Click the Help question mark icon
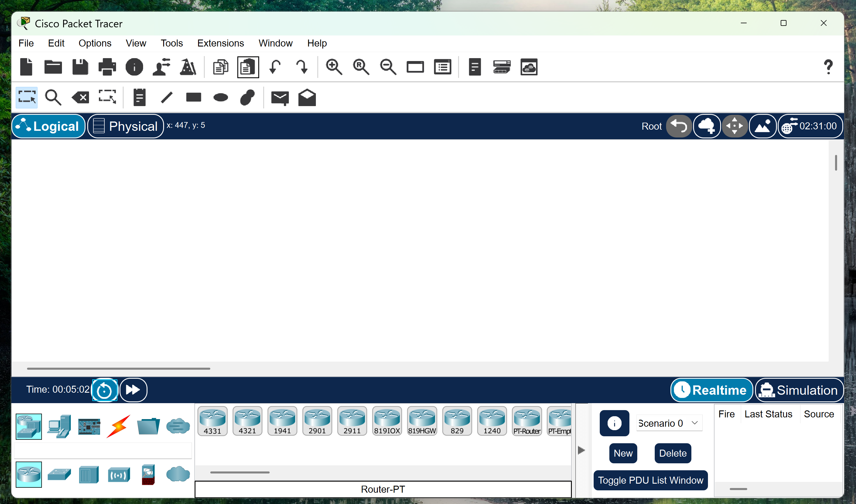Screen dimensions: 856x504 [828, 67]
